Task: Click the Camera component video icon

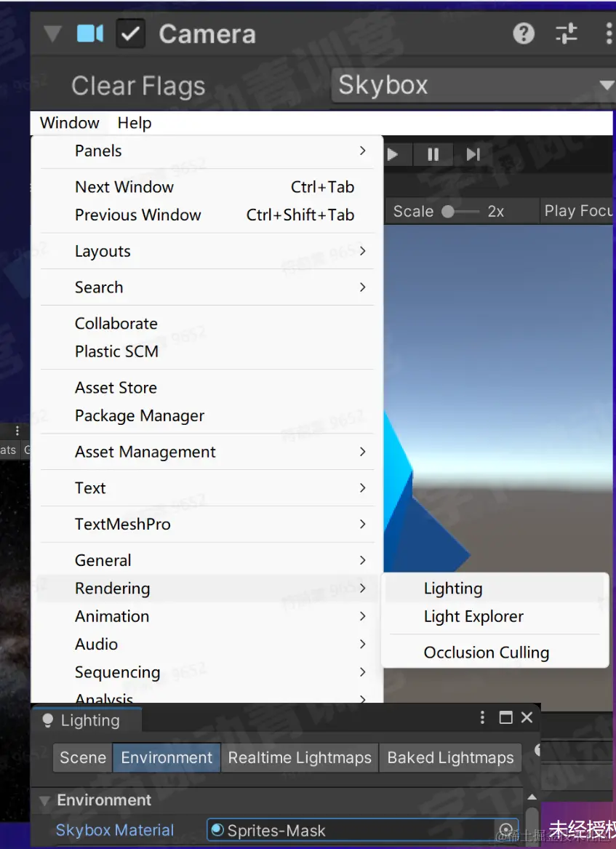Action: 90,33
